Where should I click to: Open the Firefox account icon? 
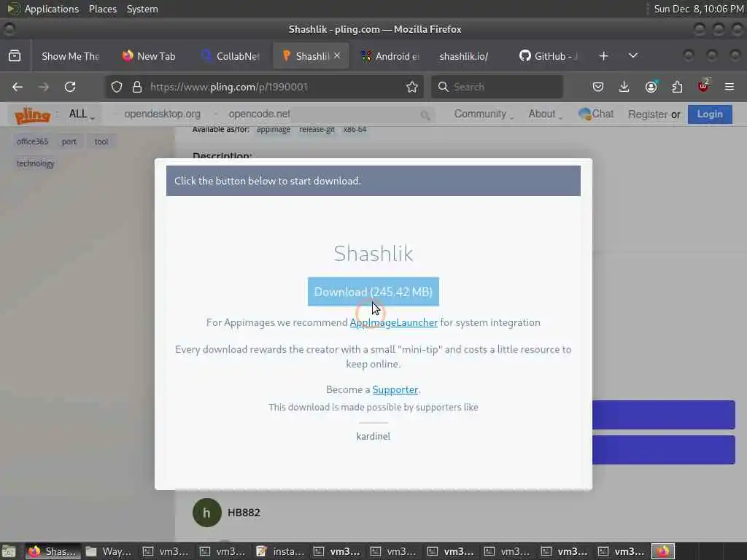tap(651, 87)
